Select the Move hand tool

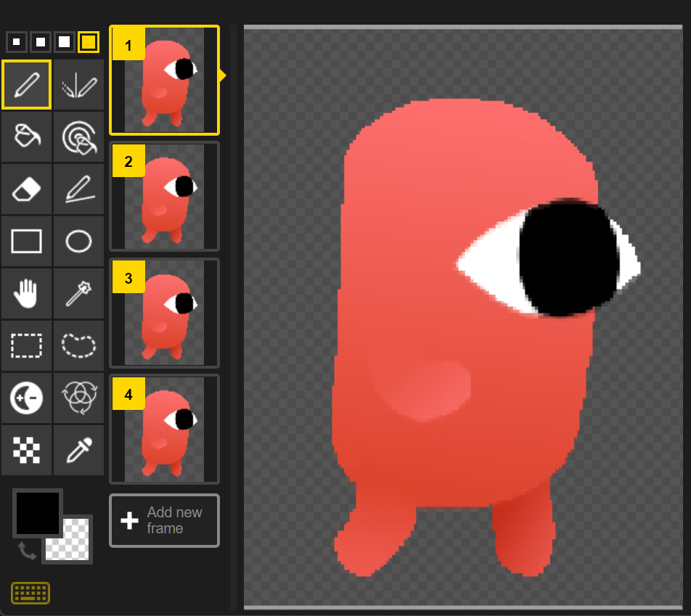(26, 293)
